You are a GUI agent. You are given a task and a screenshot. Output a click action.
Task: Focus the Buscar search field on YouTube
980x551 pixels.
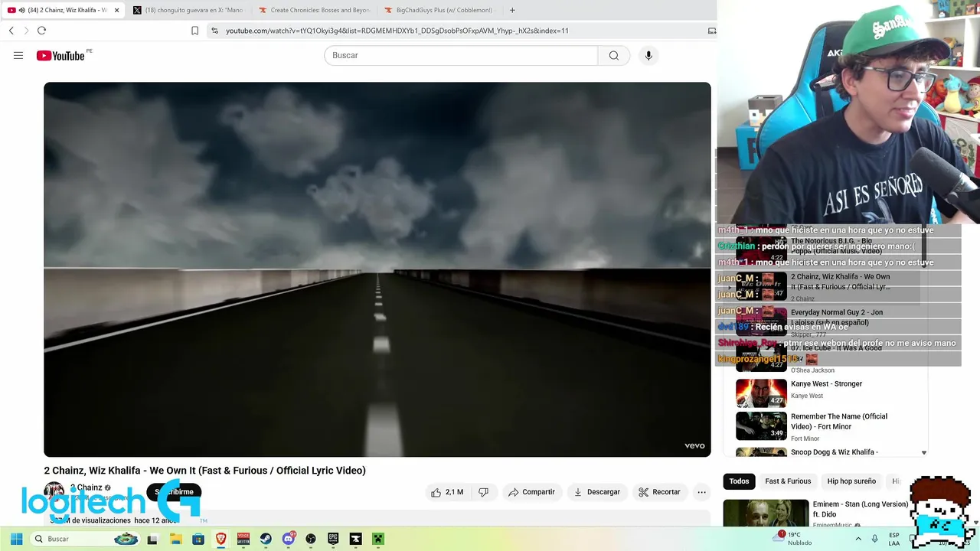coord(461,55)
